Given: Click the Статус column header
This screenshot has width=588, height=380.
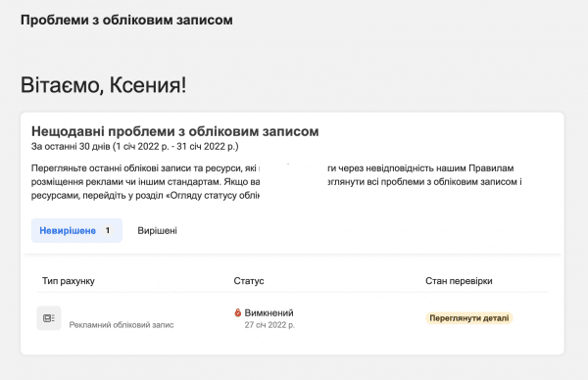Looking at the screenshot, I should click(249, 281).
